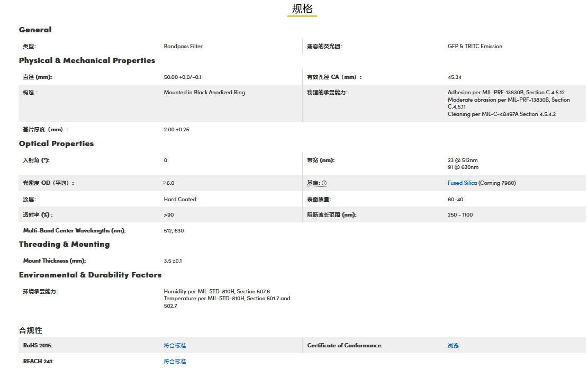Click the General section heading
The height and width of the screenshot is (377, 588).
tap(35, 30)
